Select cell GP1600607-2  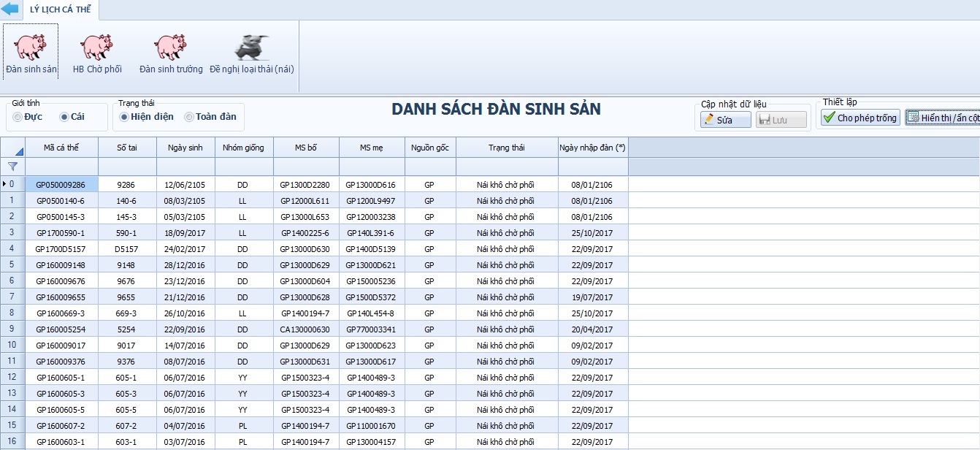(x=61, y=426)
